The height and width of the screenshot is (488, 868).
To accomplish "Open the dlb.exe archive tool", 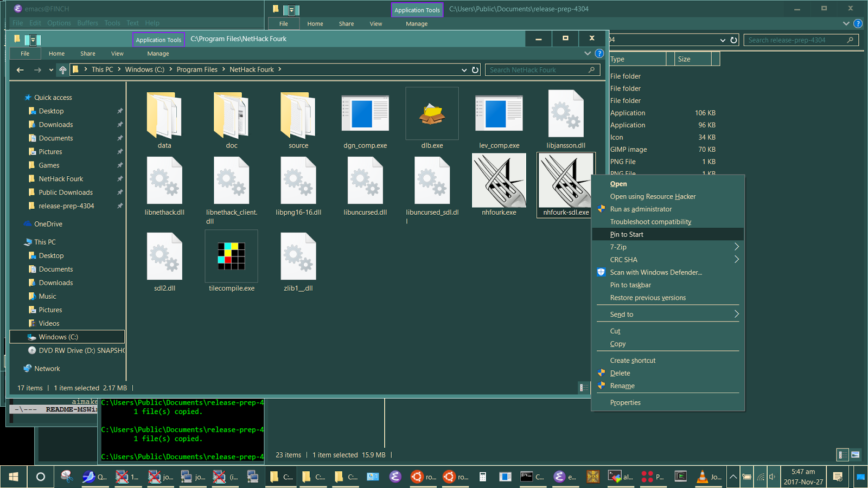I will [431, 113].
